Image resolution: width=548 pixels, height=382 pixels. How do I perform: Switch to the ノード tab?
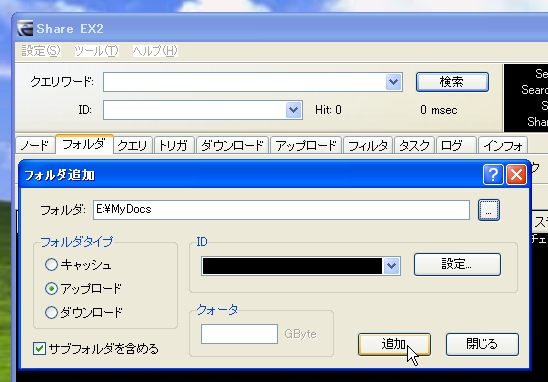tap(35, 145)
